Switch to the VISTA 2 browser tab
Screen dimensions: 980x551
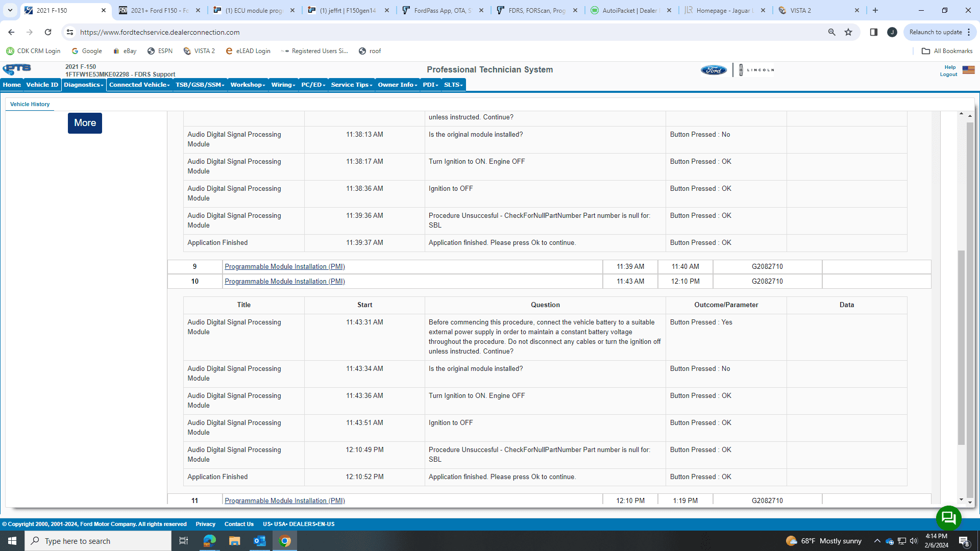(800, 10)
